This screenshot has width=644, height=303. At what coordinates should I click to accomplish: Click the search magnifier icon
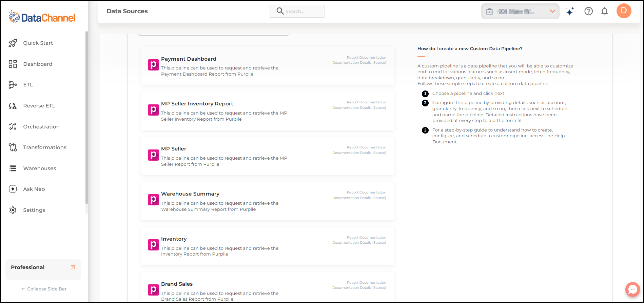[x=280, y=11]
